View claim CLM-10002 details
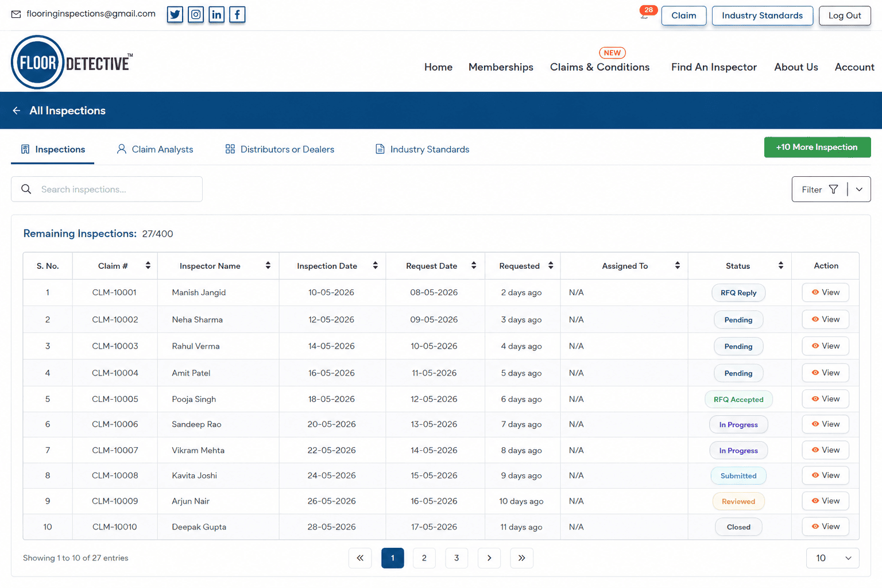The image size is (882, 588). (x=825, y=319)
